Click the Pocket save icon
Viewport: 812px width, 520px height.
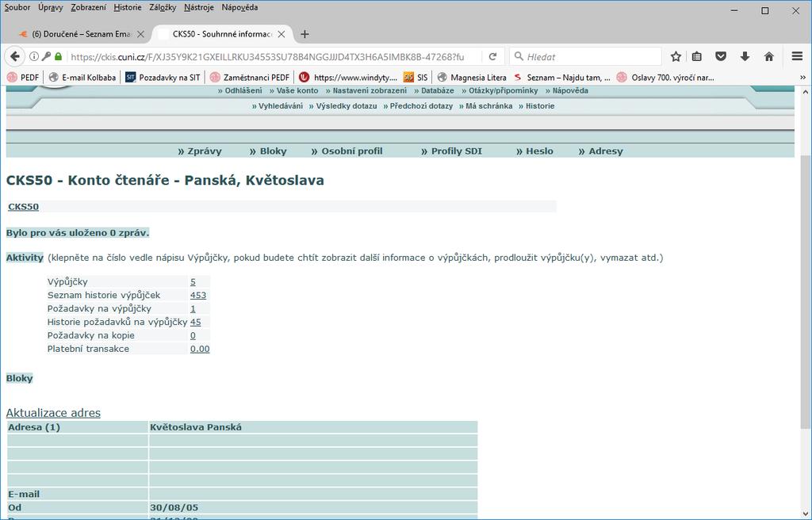[x=720, y=56]
